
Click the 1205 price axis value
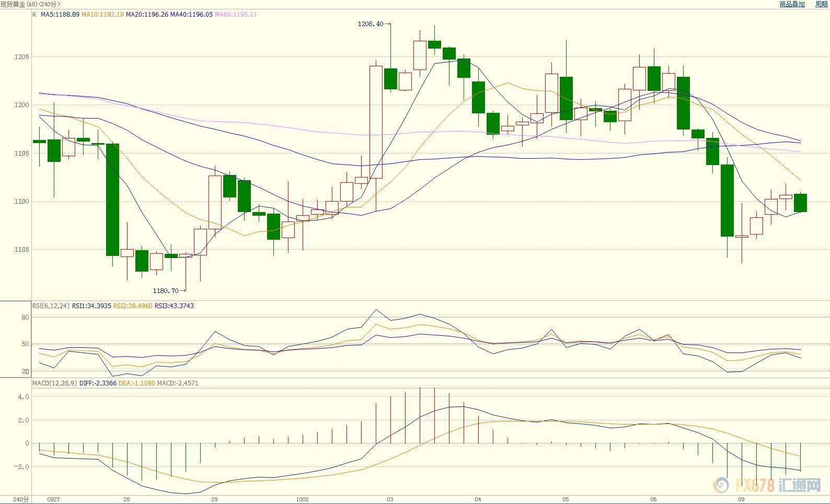click(x=22, y=57)
